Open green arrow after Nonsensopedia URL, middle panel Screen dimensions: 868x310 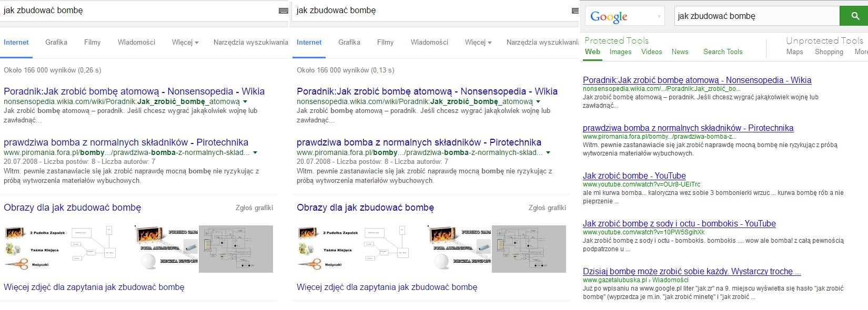[x=538, y=101]
